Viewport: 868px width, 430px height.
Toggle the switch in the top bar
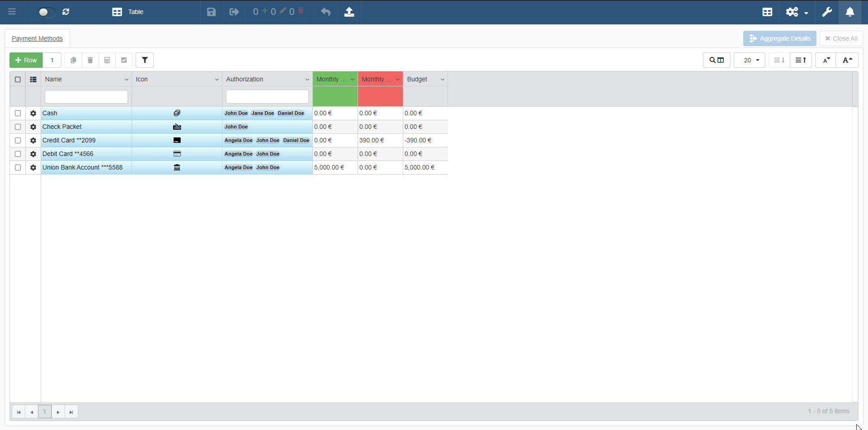[x=46, y=12]
